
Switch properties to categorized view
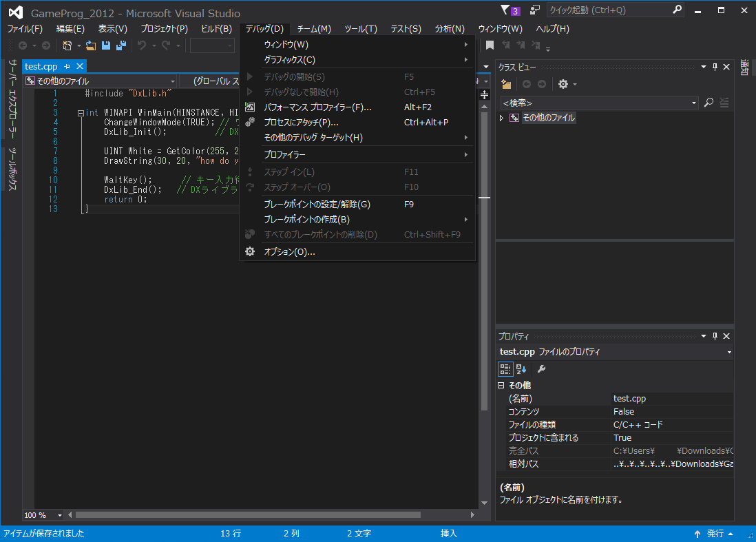point(505,369)
